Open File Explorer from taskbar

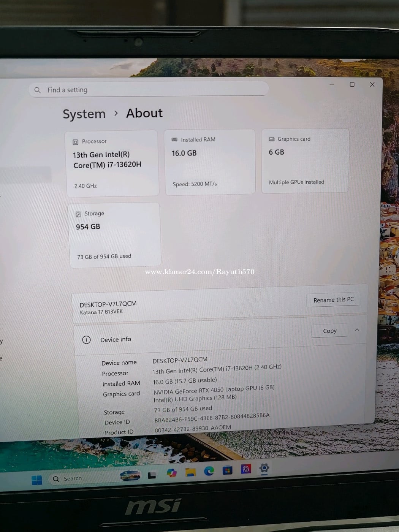(x=190, y=472)
